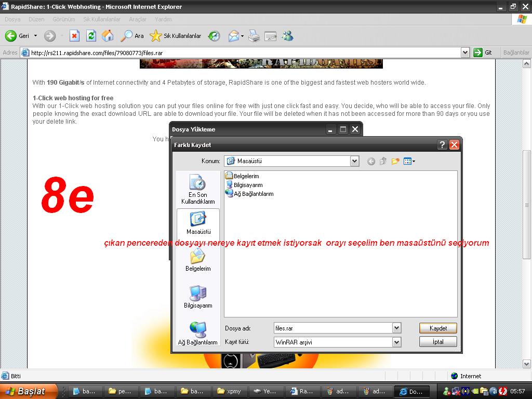Viewport: 532px width, 399px height.
Task: Refresh the page using the green arrows icon
Action: 91,36
